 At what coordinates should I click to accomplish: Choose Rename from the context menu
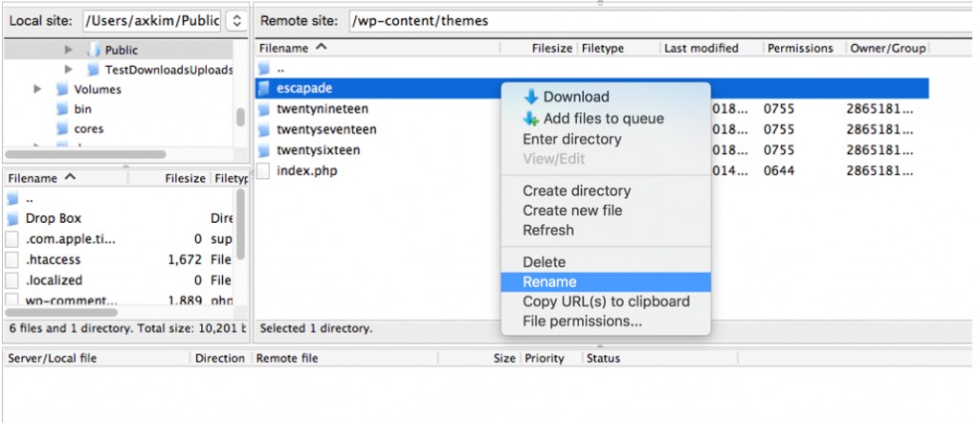pyautogui.click(x=549, y=282)
